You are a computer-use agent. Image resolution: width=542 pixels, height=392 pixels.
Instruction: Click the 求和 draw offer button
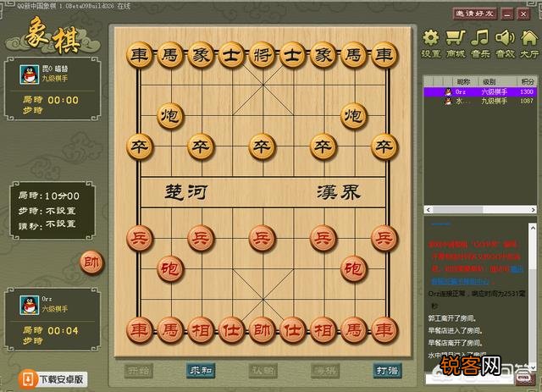pos(201,371)
